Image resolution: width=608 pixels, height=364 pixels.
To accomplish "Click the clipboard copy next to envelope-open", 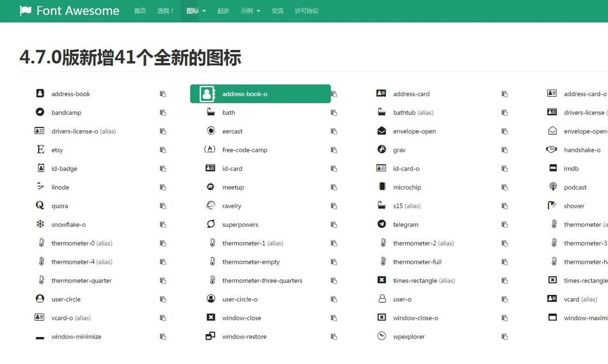I will [x=505, y=131].
